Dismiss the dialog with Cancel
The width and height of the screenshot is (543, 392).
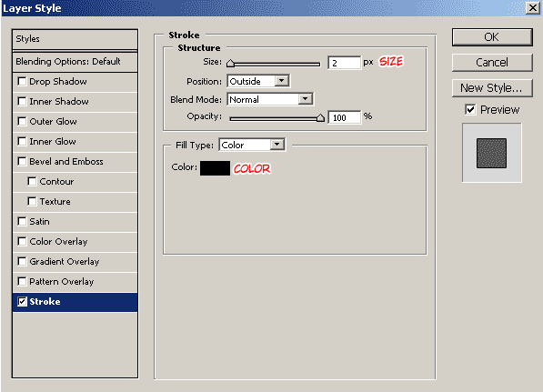(x=492, y=63)
